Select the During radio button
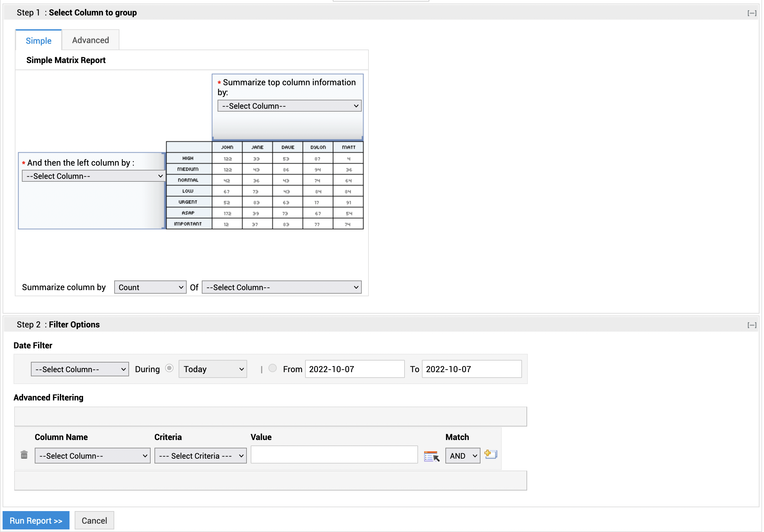Viewport: 764px width, 532px height. tap(169, 368)
